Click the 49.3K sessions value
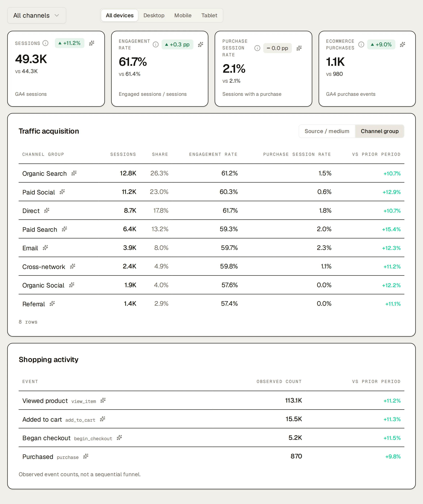Image resolution: width=423 pixels, height=504 pixels. coord(31,59)
